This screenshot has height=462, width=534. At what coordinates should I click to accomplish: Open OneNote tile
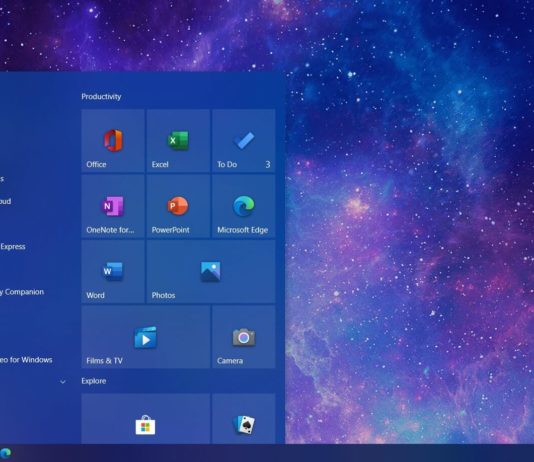(x=113, y=206)
